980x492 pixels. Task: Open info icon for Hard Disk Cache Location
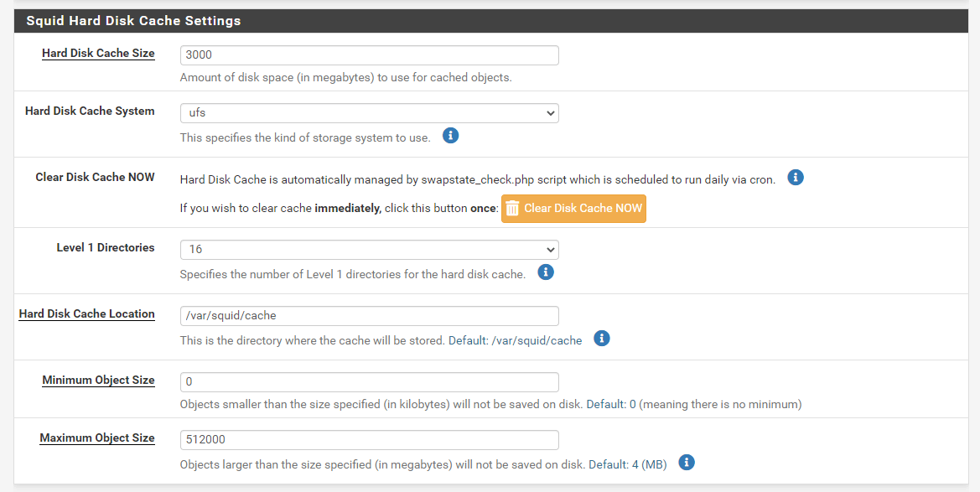point(601,339)
